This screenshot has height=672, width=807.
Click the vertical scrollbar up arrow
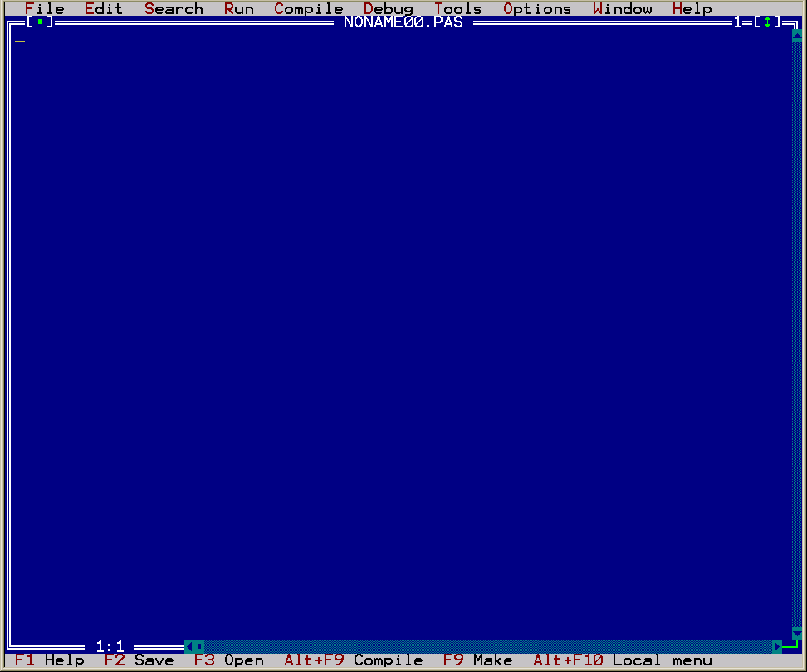(x=797, y=36)
